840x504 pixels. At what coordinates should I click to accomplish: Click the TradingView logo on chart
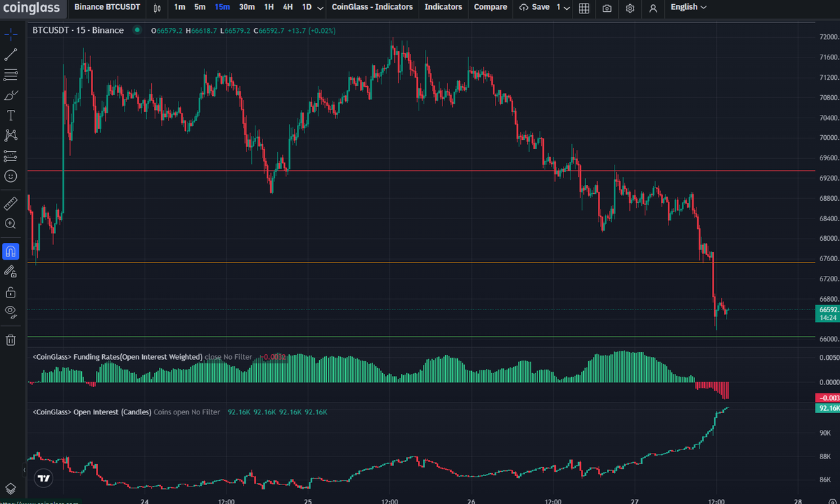click(x=43, y=479)
